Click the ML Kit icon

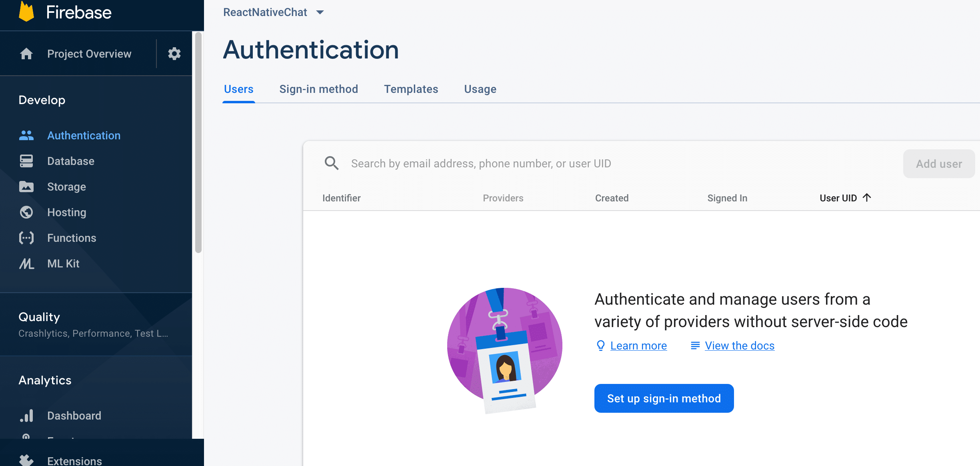point(26,263)
